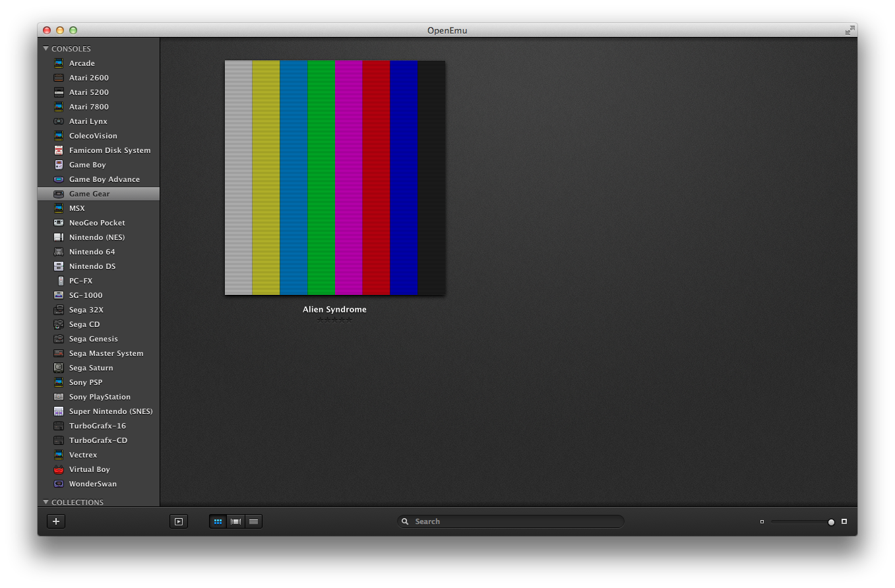Select Sony PSP in the sidebar
The height and width of the screenshot is (588, 895).
point(98,382)
